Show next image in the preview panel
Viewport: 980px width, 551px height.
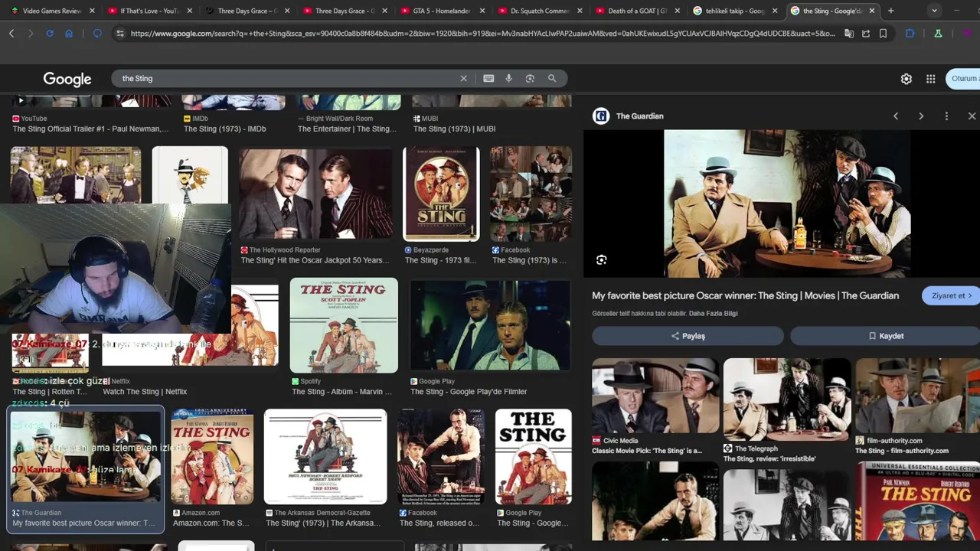(x=921, y=116)
